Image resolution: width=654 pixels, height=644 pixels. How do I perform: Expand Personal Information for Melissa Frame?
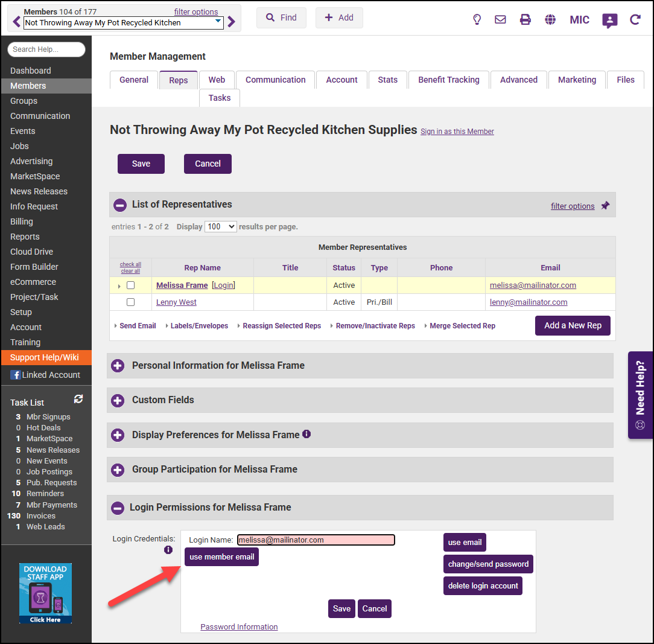pyautogui.click(x=118, y=366)
